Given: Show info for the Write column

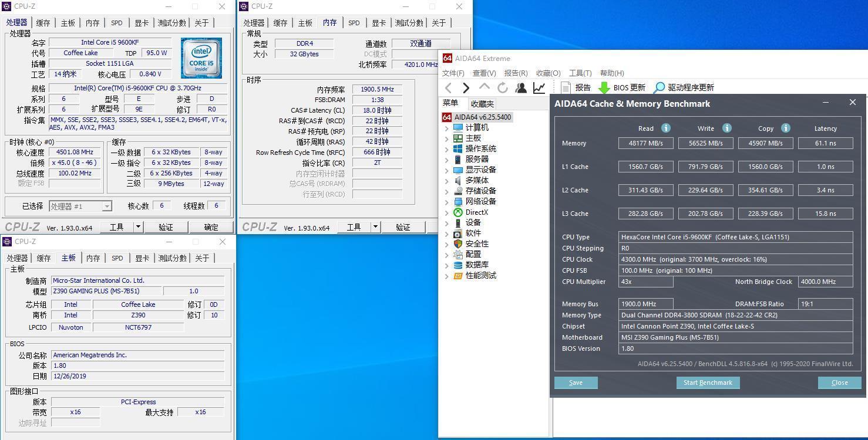Looking at the screenshot, I should (x=726, y=128).
